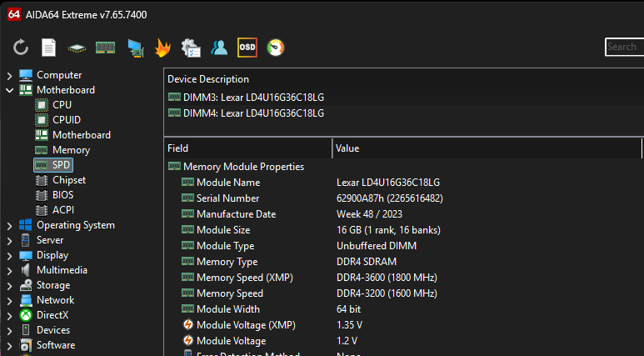Collapse the Motherboard tree node

click(x=9, y=90)
